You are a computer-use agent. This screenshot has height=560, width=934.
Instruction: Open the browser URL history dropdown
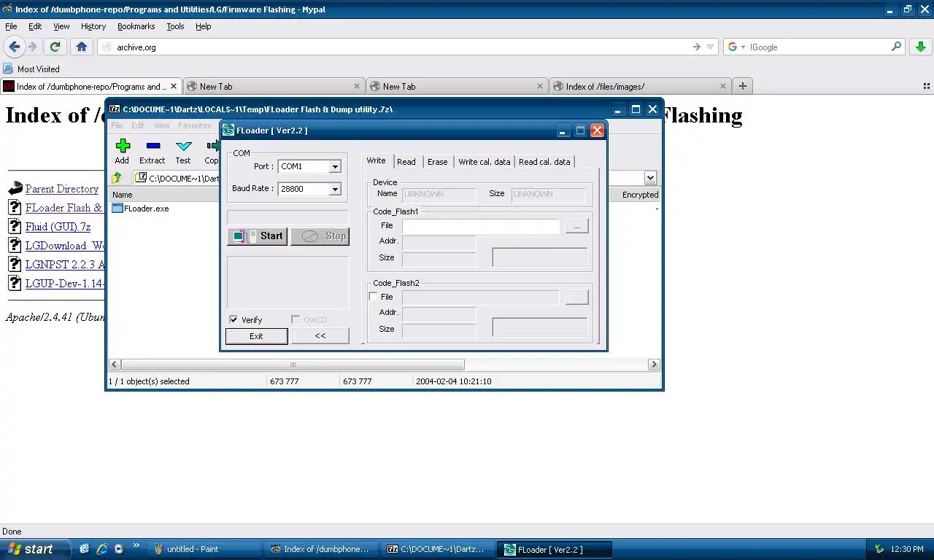(710, 47)
